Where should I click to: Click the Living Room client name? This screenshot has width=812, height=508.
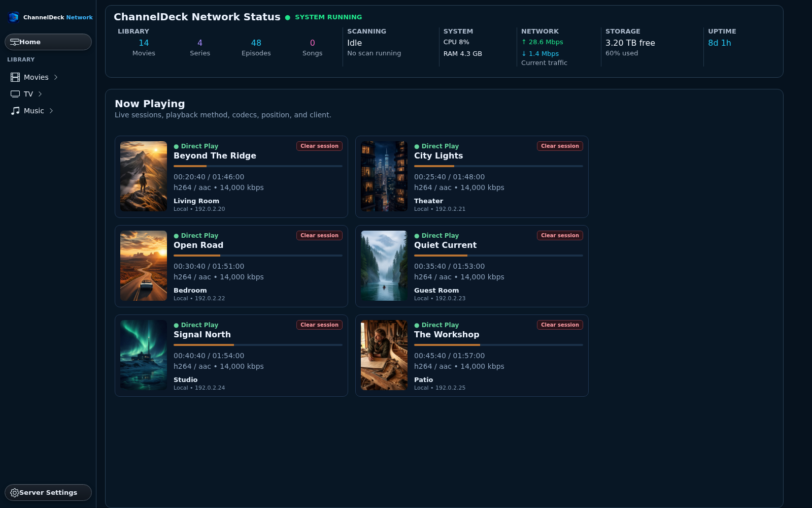coord(196,201)
